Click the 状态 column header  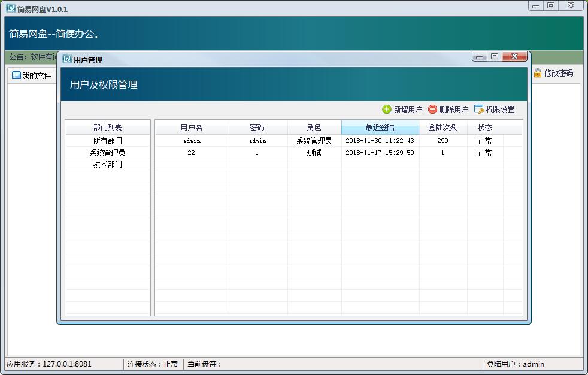tap(484, 127)
